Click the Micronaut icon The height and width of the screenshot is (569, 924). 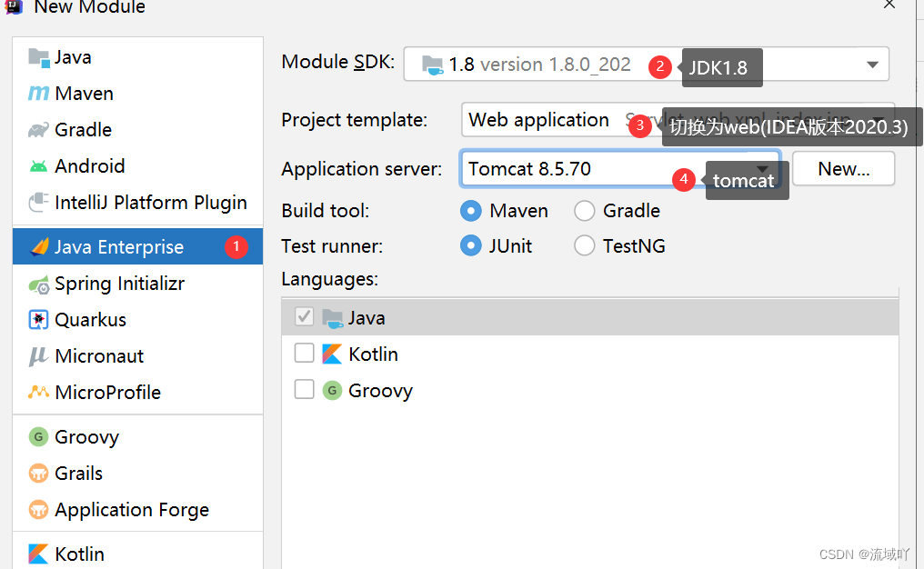[x=38, y=356]
